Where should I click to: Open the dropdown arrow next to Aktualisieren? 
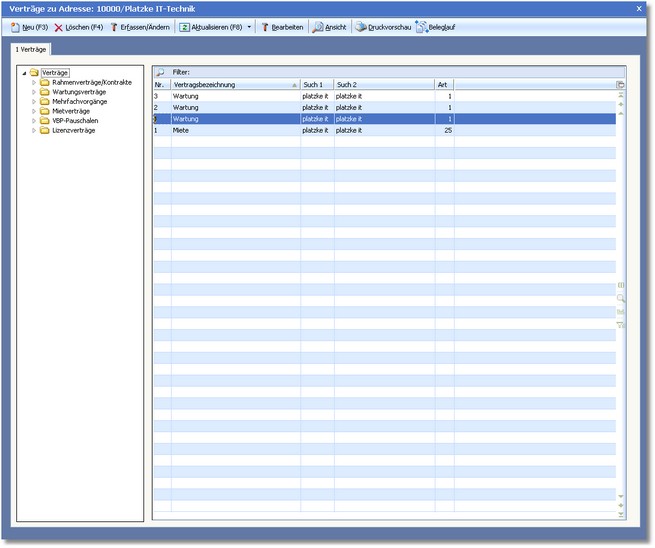coord(249,27)
